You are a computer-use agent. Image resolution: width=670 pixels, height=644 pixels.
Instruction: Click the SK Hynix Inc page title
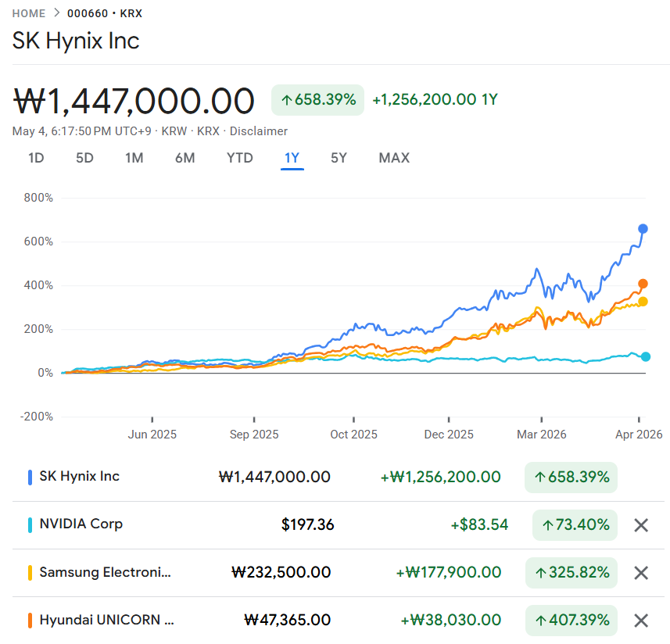coord(76,41)
